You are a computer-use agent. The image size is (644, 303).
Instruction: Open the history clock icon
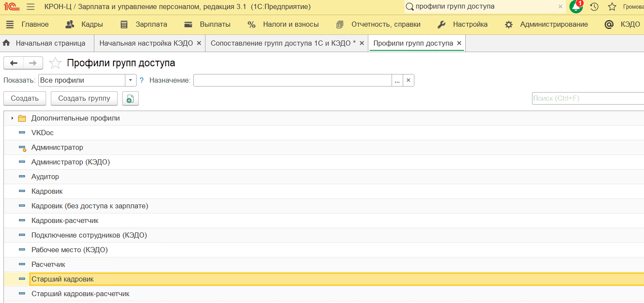click(594, 7)
